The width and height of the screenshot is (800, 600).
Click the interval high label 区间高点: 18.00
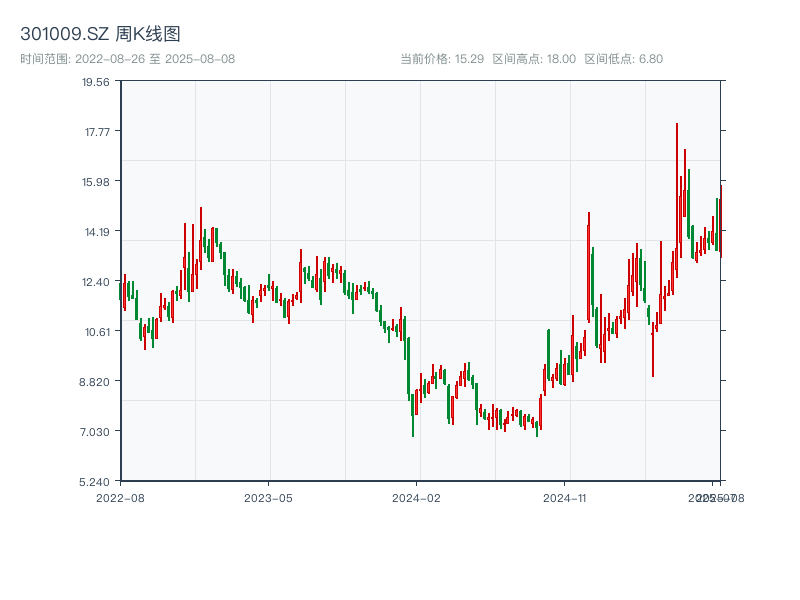tap(534, 59)
